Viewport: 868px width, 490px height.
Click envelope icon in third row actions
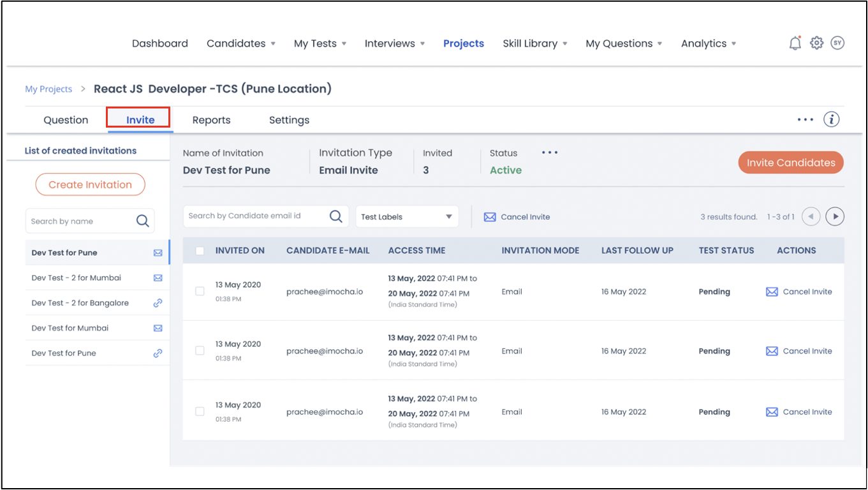click(x=772, y=412)
